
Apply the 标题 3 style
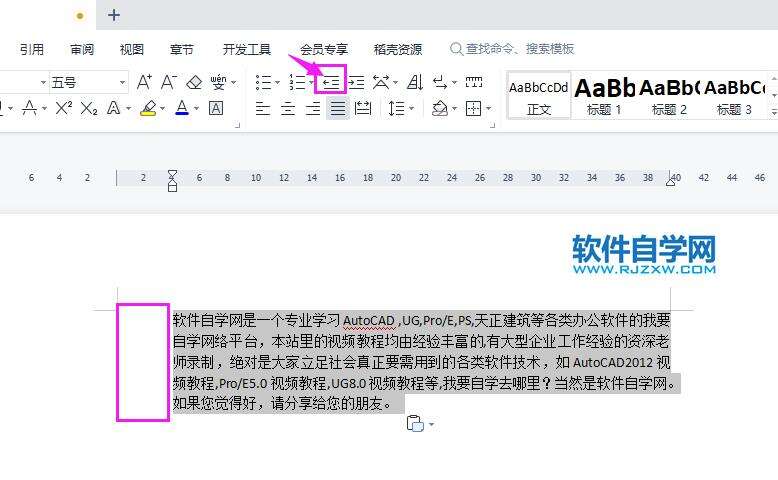tap(734, 96)
